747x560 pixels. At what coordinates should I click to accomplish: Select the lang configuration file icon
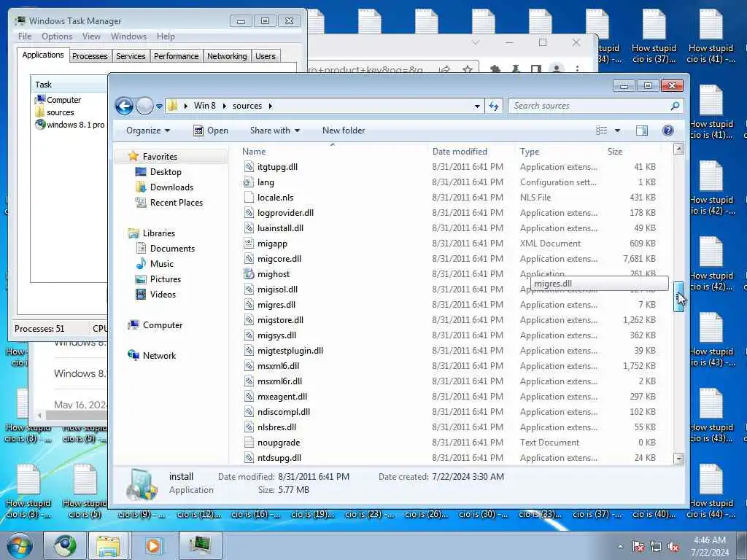click(249, 182)
